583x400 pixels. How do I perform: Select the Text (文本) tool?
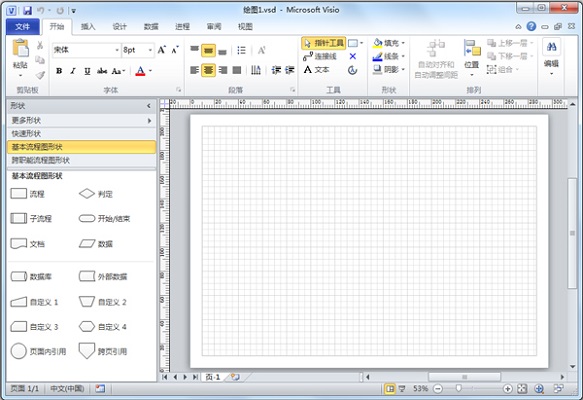pyautogui.click(x=316, y=70)
